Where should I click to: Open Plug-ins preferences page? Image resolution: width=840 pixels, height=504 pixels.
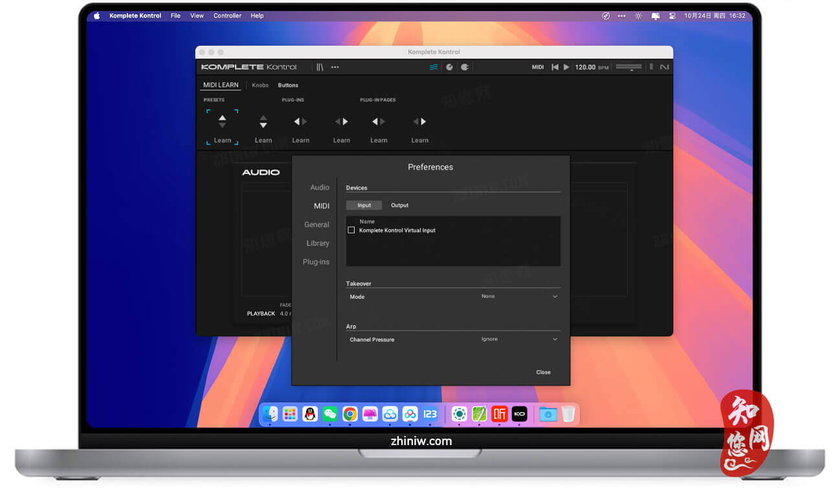[x=316, y=262]
